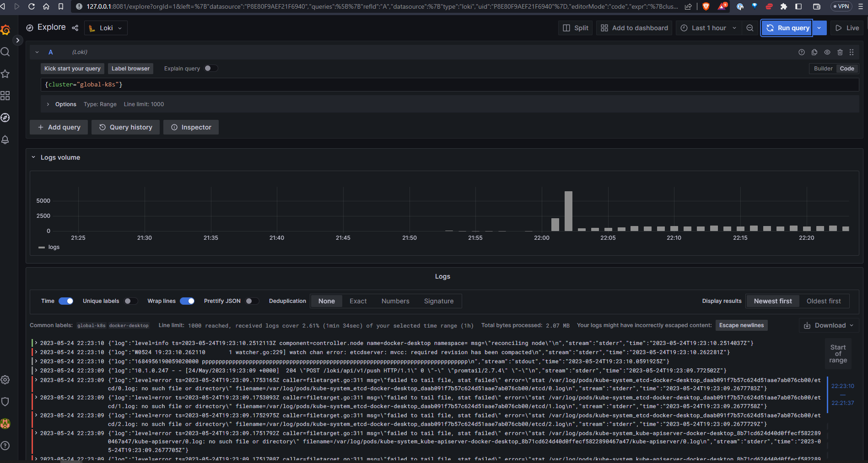Click Run query button
868x463 pixels.
pyautogui.click(x=787, y=28)
